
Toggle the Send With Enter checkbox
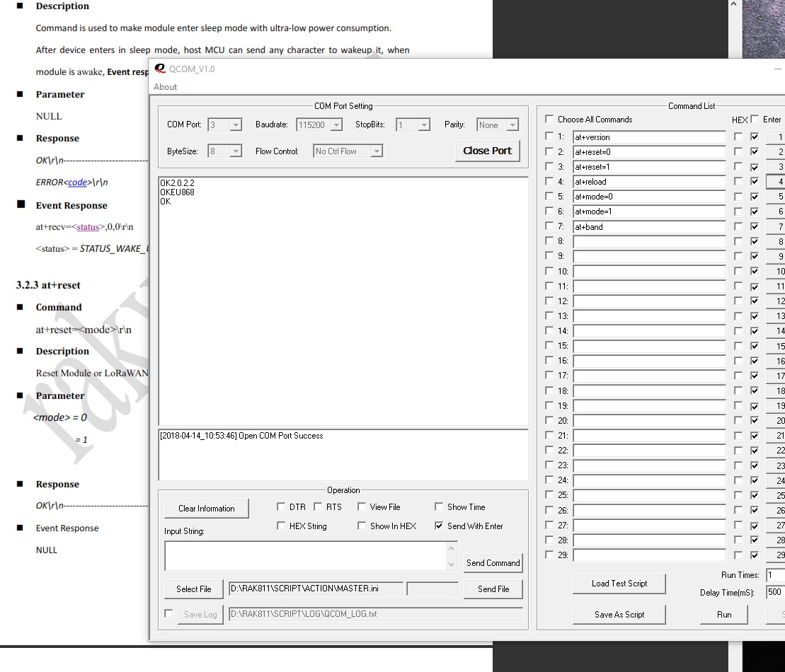(440, 526)
